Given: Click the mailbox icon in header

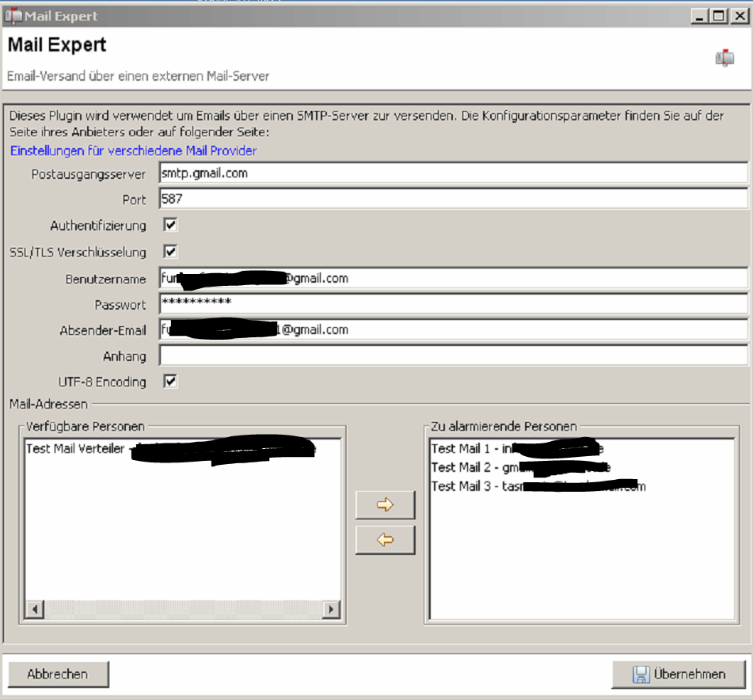Looking at the screenshot, I should coord(724,58).
